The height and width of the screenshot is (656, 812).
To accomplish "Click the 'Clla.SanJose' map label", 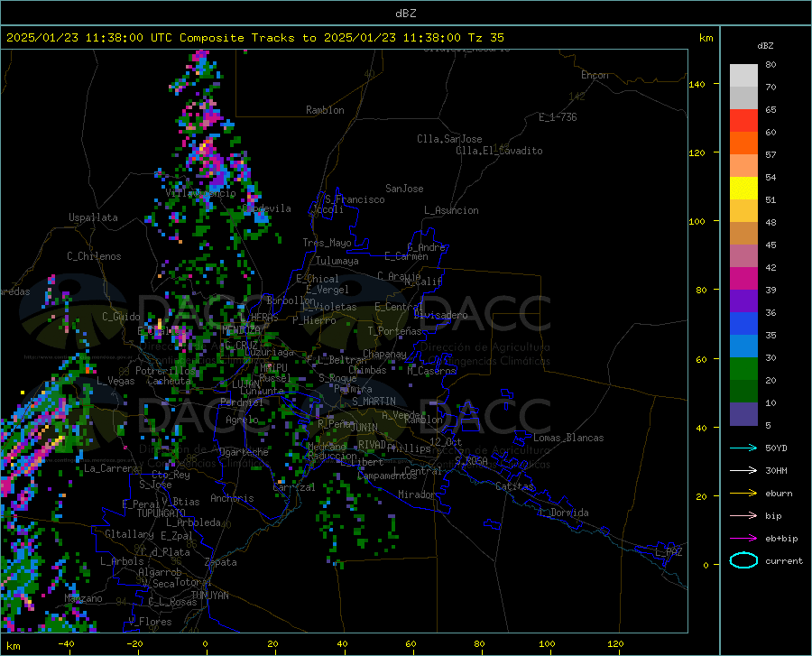I will coord(449,139).
